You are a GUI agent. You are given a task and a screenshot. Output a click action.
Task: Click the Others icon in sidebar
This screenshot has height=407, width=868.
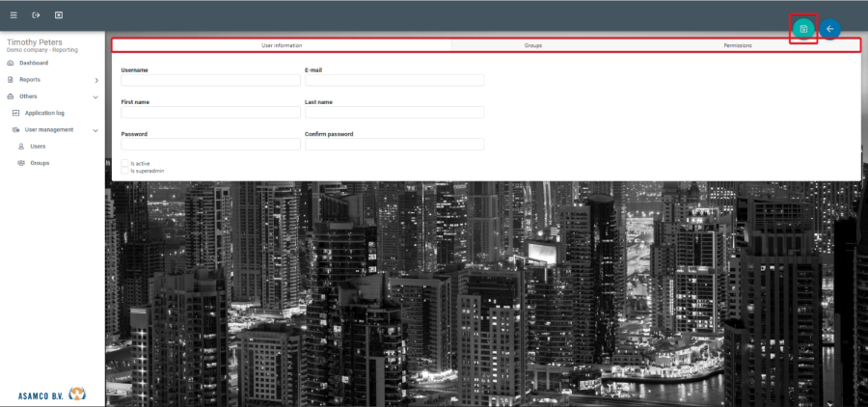[x=10, y=96]
